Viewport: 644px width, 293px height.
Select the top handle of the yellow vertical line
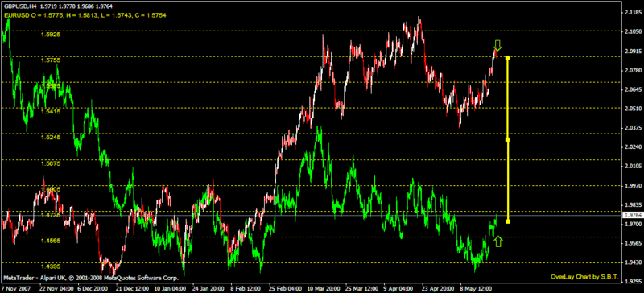(508, 58)
